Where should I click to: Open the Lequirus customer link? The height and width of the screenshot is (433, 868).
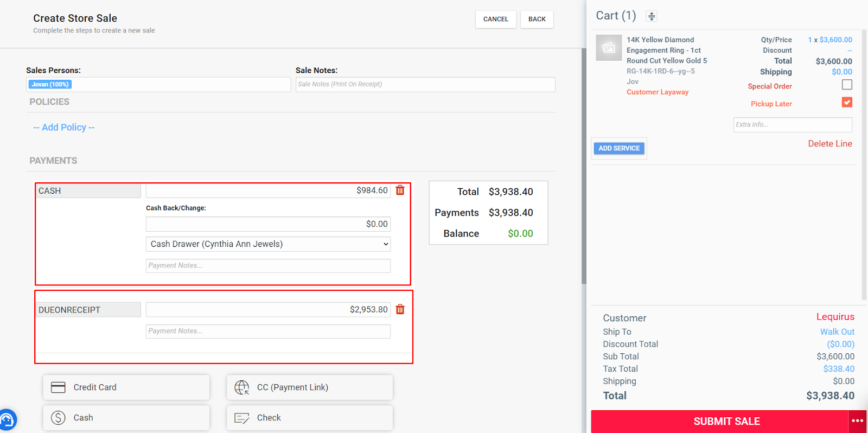(x=835, y=317)
